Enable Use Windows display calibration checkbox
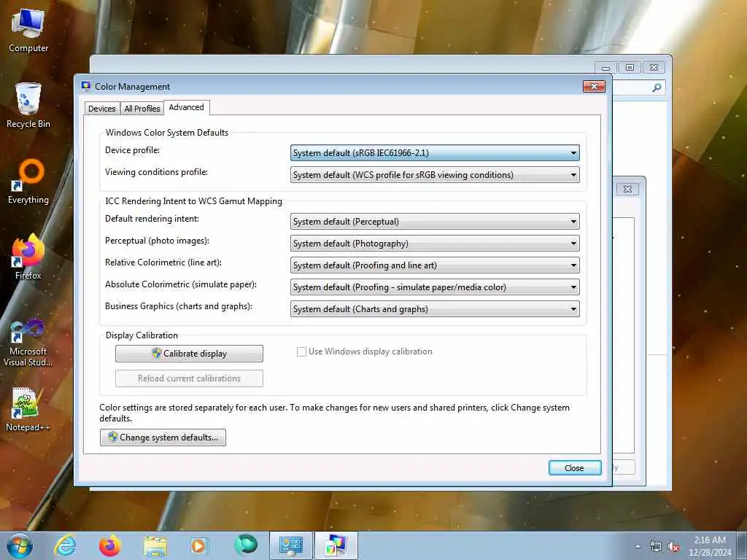 [301, 352]
